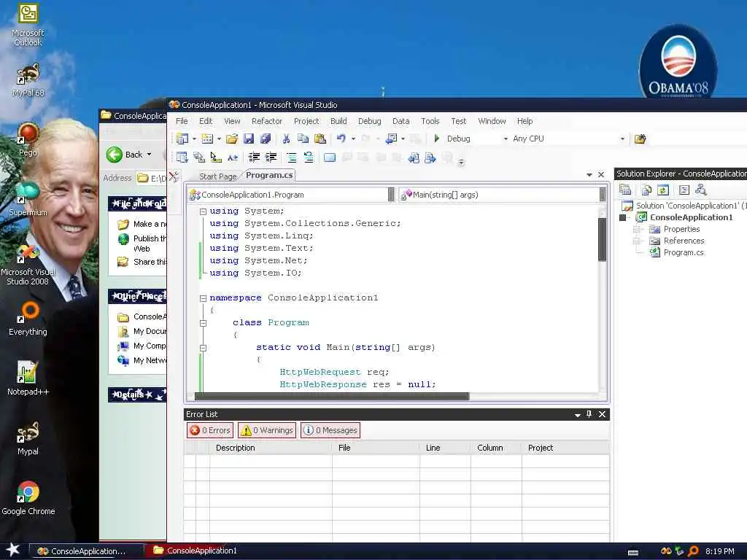
Task: Click the Find in Files icon right of Any CPU
Action: tap(640, 139)
